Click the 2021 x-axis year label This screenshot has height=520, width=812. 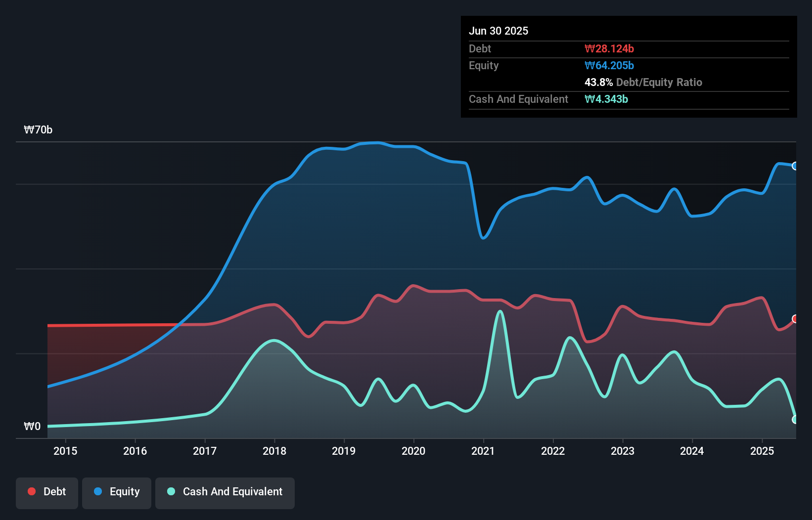(483, 451)
